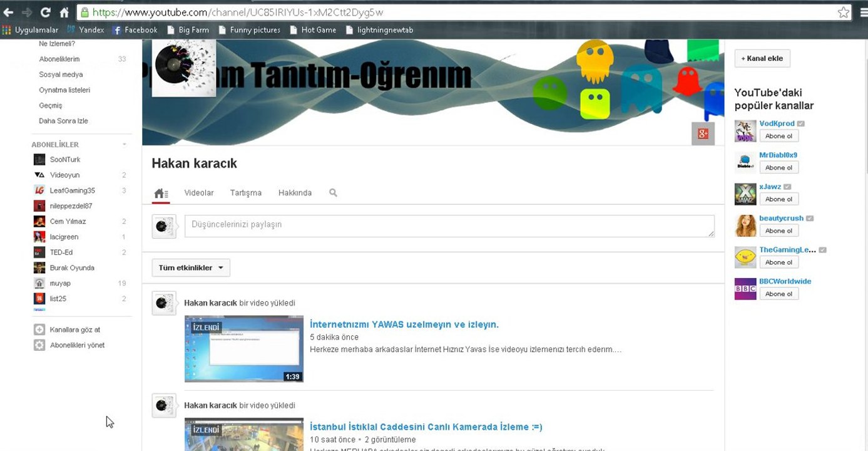Open the nileppezdel87 subscription
868x451 pixels.
[x=71, y=206]
